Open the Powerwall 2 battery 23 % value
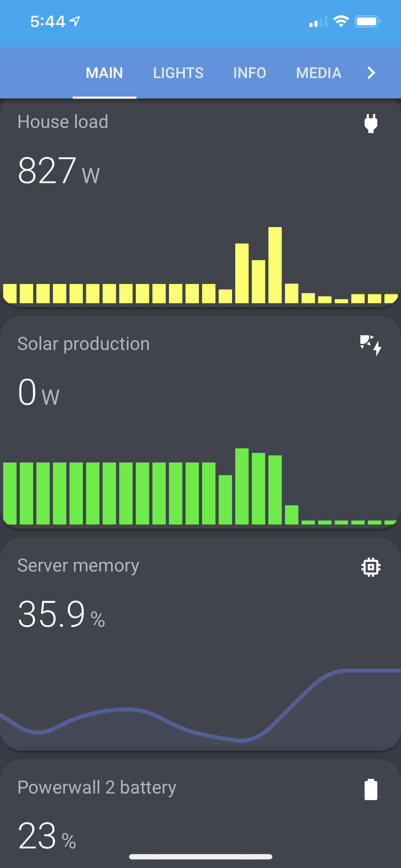The height and width of the screenshot is (868, 401). (x=47, y=836)
